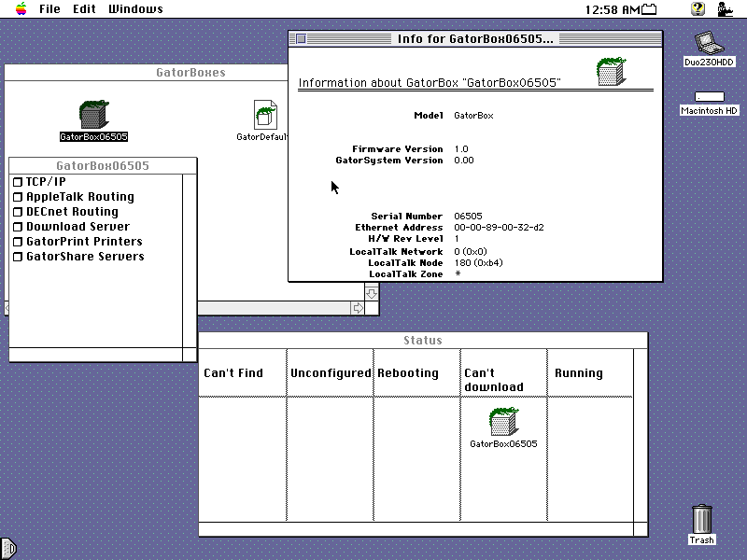
Task: Click the Serial Number value 06505
Action: pos(468,217)
